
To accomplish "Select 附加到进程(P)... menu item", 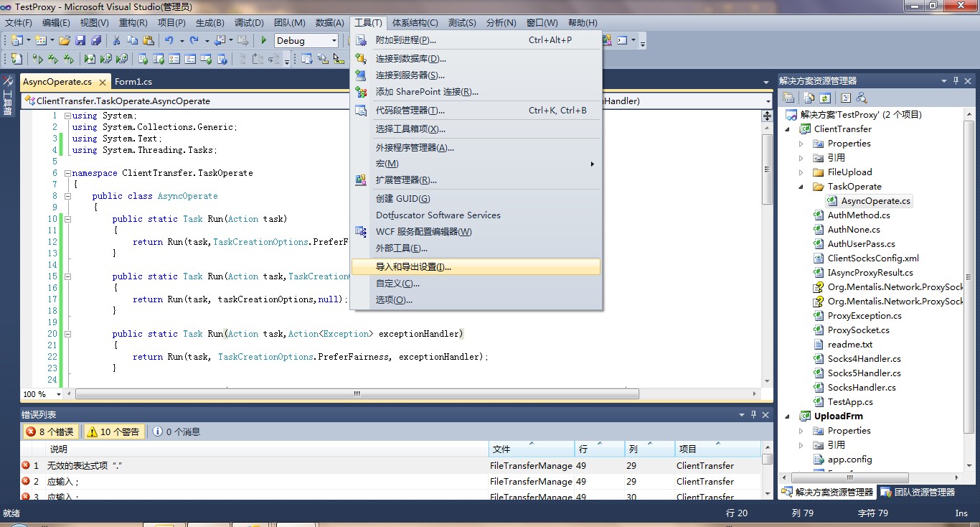I will tap(476, 40).
